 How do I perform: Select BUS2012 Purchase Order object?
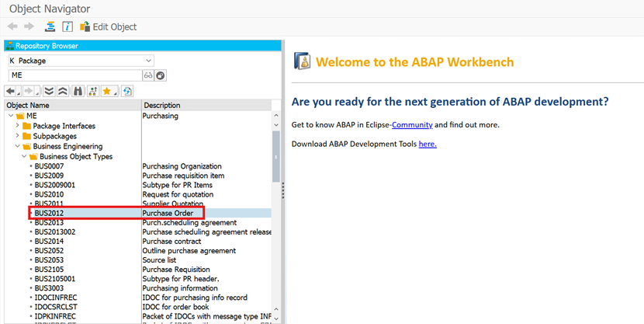click(49, 213)
